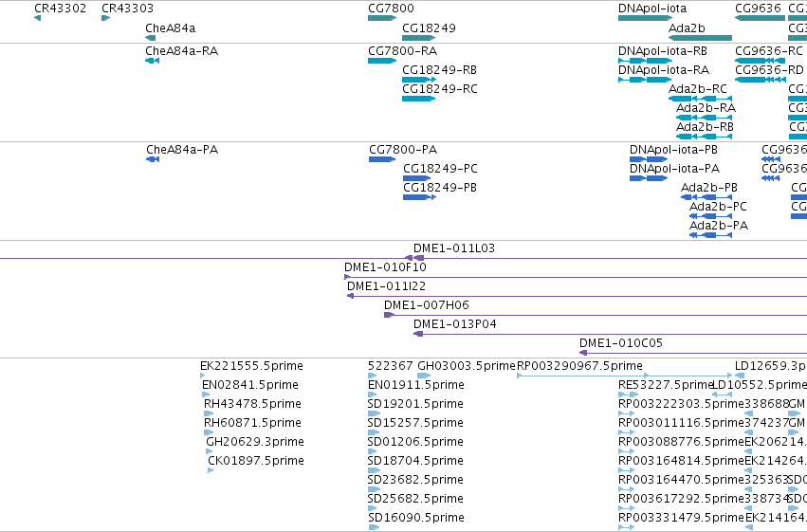Select the CG9636-RD transcript label
The image size is (807, 532).
(x=769, y=70)
